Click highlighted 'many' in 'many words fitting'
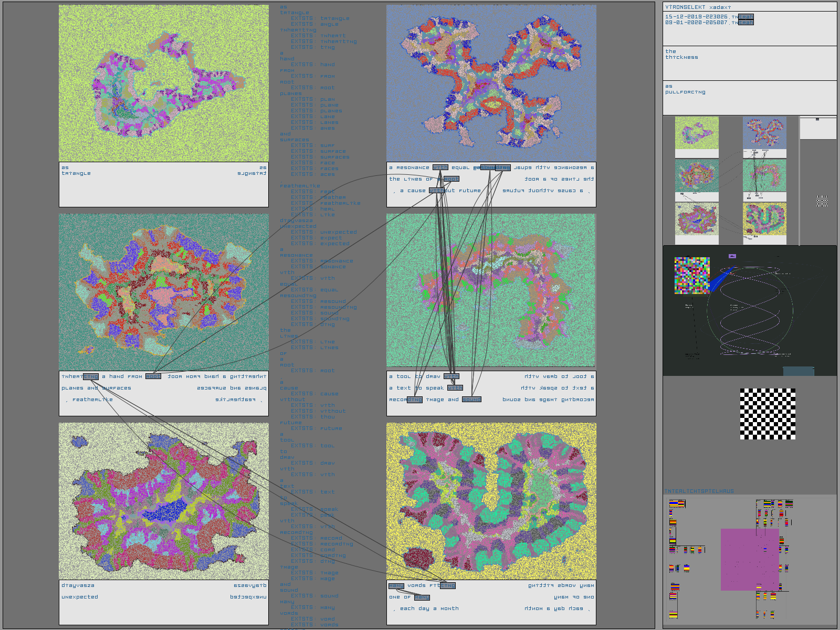The height and width of the screenshot is (630, 840). pyautogui.click(x=396, y=585)
